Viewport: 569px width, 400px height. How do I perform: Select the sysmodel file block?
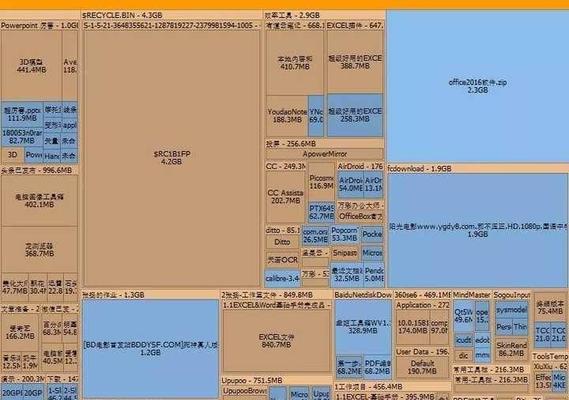tap(512, 310)
